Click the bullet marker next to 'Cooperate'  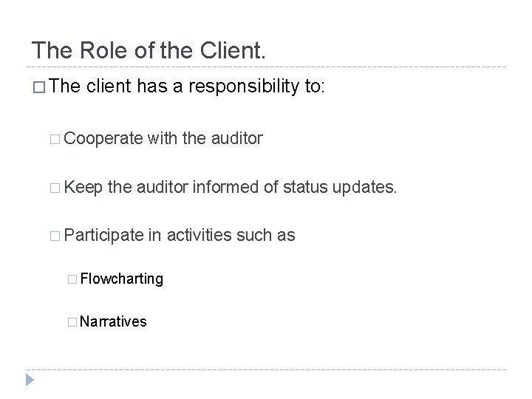click(56, 138)
